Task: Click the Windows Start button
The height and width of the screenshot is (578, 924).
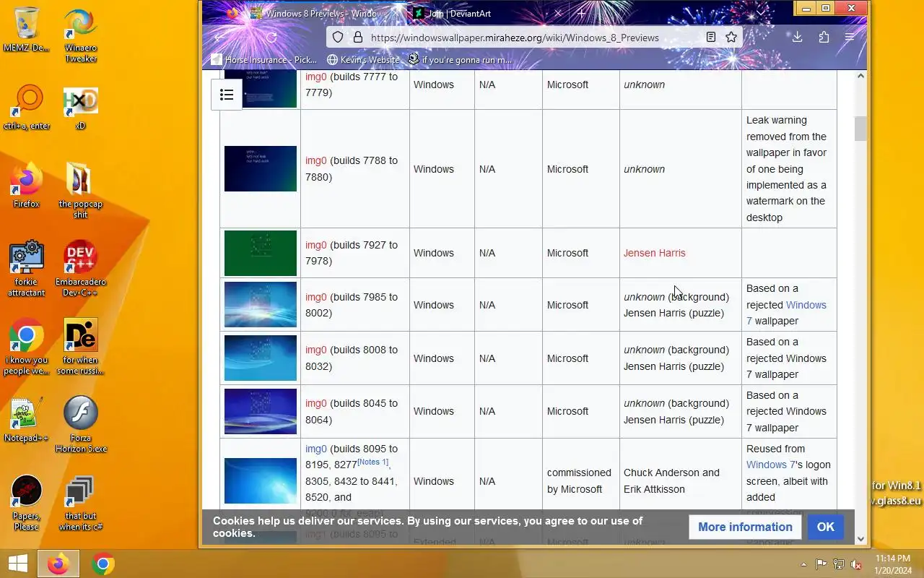Action: [18, 564]
